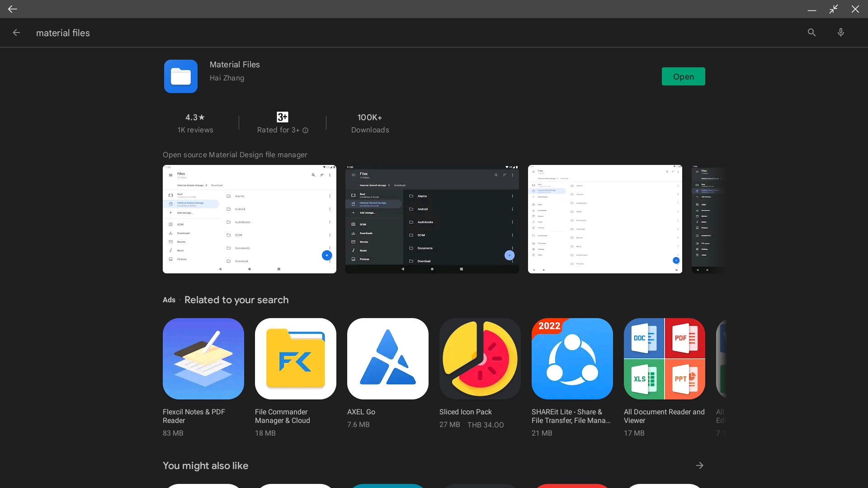The image size is (868, 488).
Task: Click the 21 MB size of SHAREit Lite
Action: (x=542, y=433)
